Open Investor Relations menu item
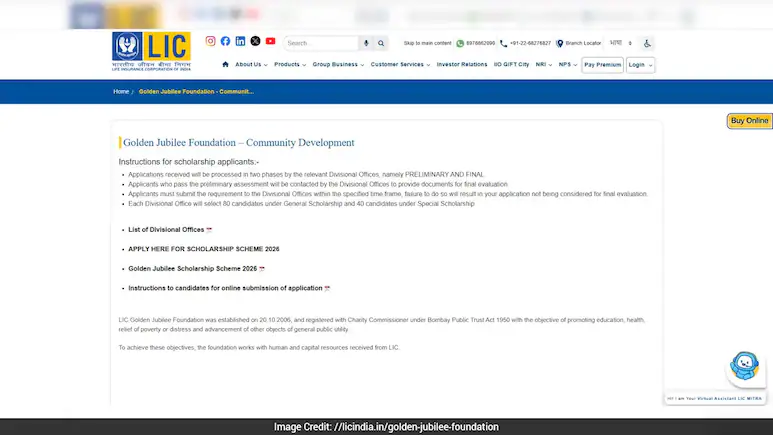Screen dimensions: 773x435 (x=462, y=65)
